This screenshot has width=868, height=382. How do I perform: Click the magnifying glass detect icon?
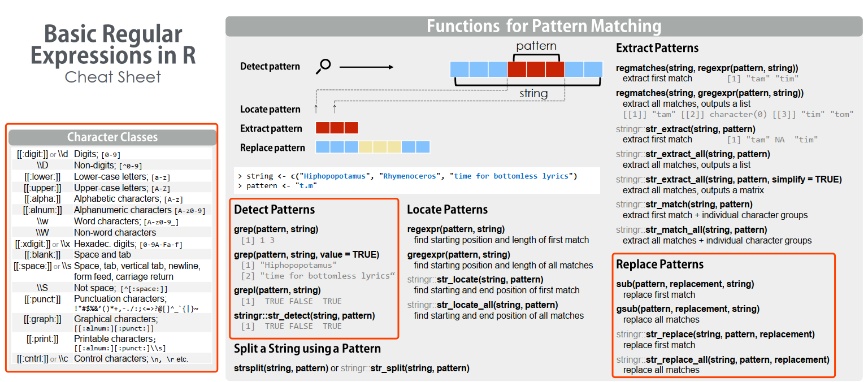click(x=324, y=66)
